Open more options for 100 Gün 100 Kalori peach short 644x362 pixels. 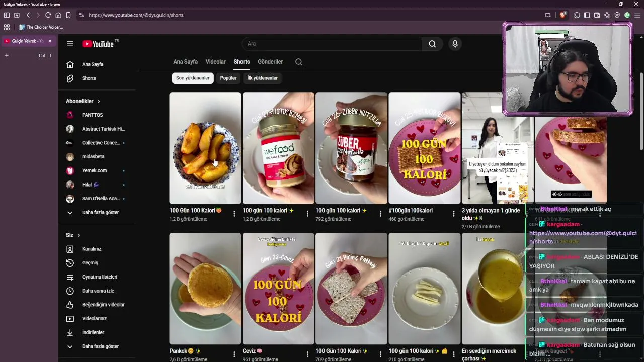point(234,214)
